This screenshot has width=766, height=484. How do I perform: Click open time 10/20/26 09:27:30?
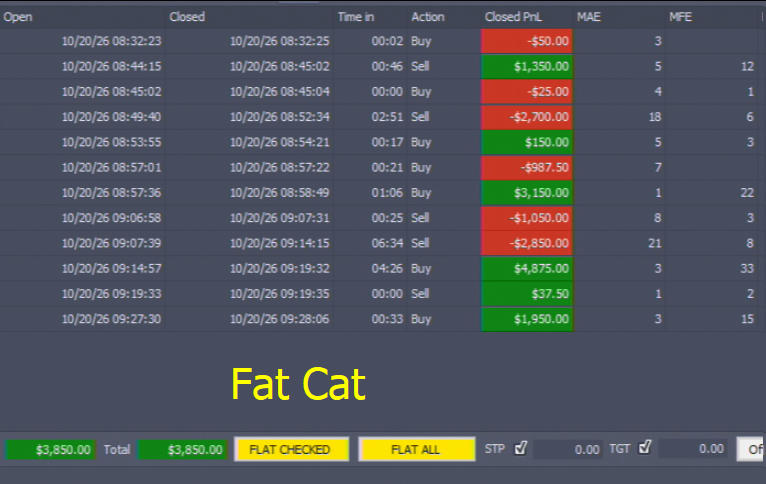[x=111, y=319]
